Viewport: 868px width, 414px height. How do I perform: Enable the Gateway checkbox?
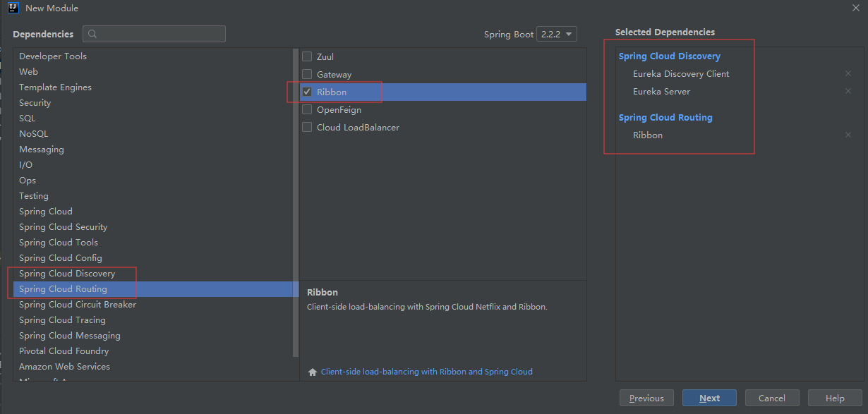(x=307, y=74)
